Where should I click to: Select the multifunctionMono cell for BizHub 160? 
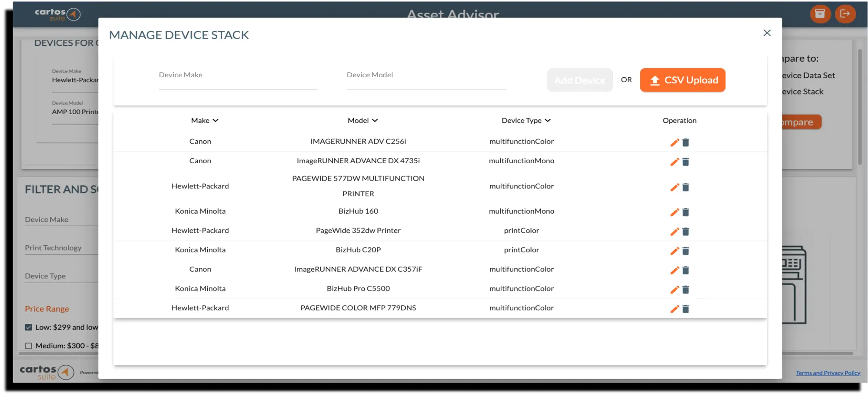[522, 211]
